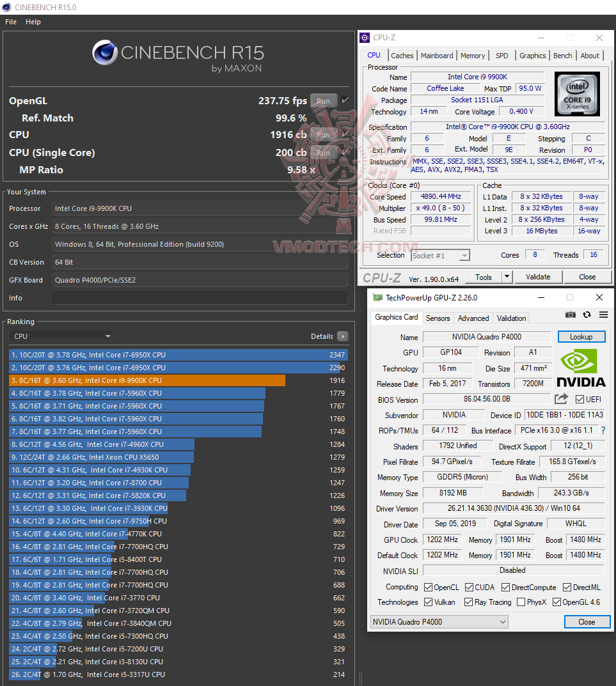Viewport: 616px width, 686px height.
Task: Toggle the CUDA checkbox
Action: tap(469, 587)
